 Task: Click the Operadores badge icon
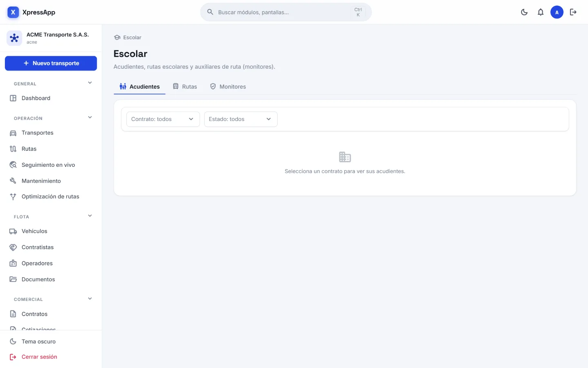coord(13,263)
